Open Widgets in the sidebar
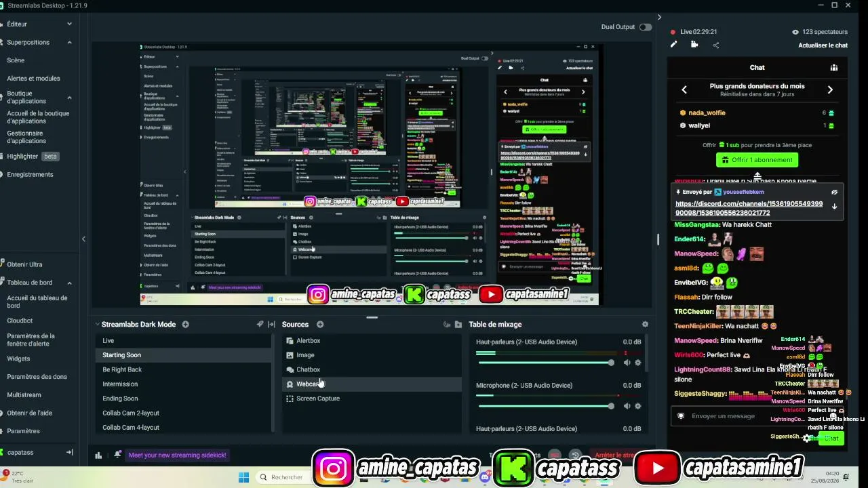 pyautogui.click(x=18, y=359)
